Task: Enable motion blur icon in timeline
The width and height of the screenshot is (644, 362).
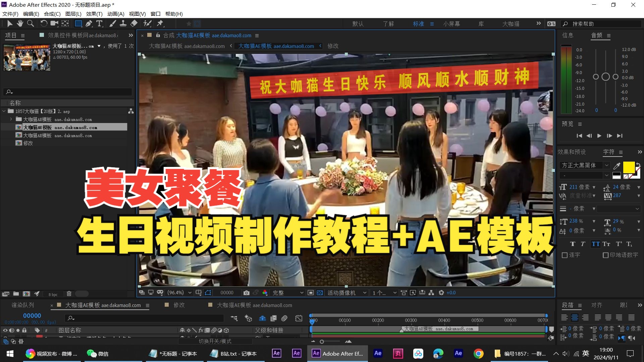Action: [284, 318]
